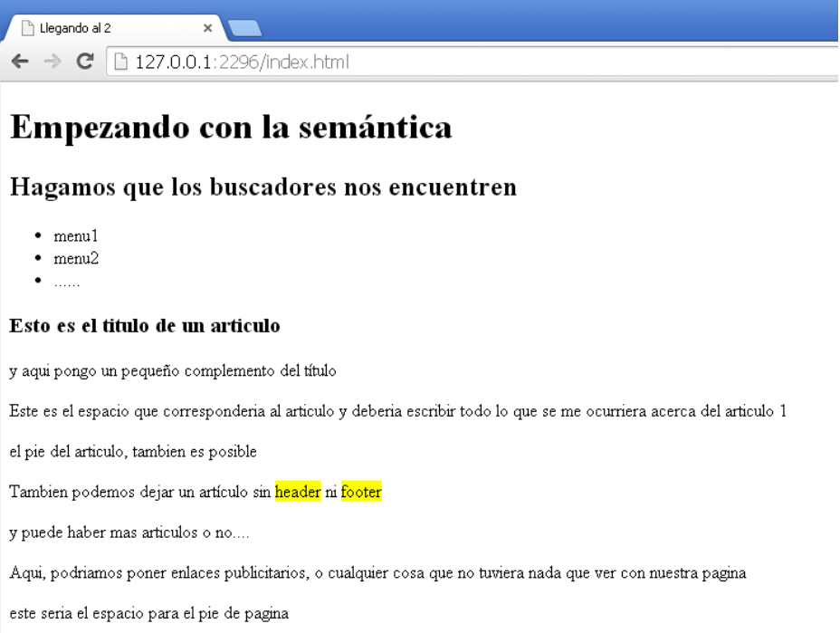Open a new tab with the new-tab button

pos(244,29)
